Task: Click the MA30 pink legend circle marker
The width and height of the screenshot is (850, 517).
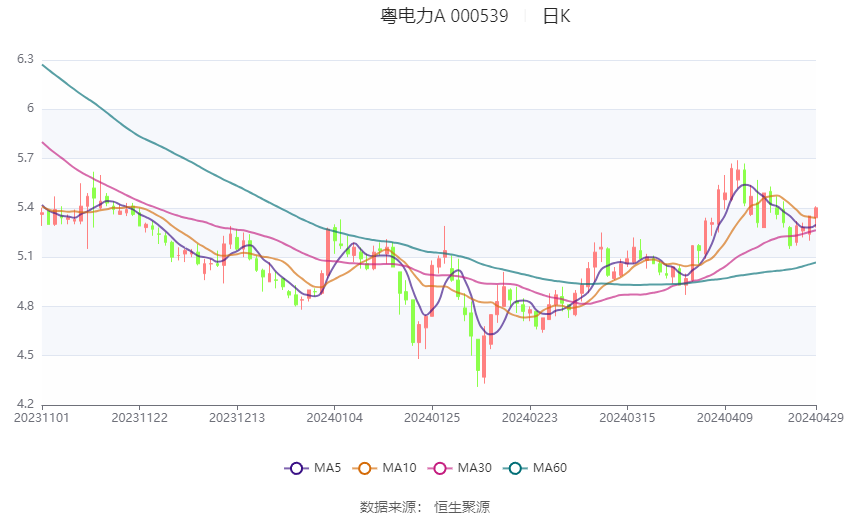Action: (x=437, y=468)
